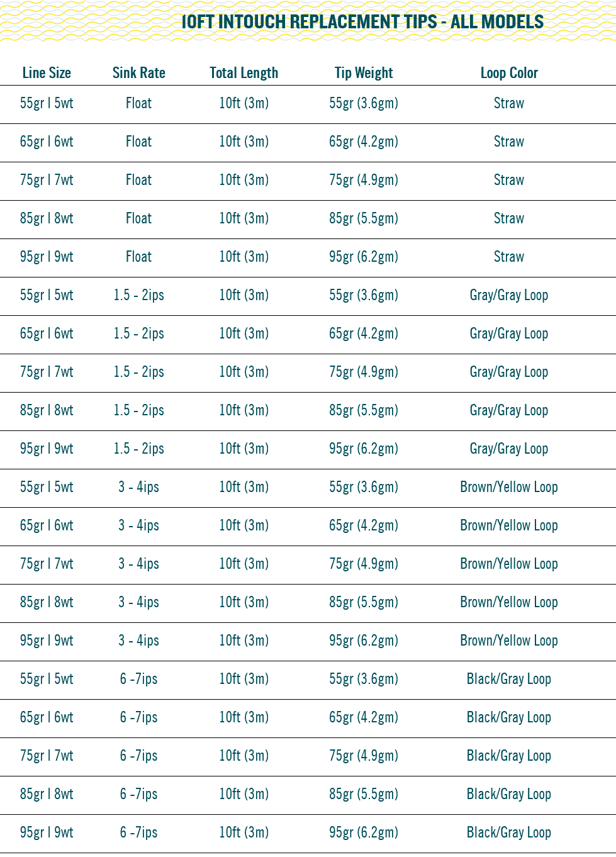Select 75gr | 7wt in the Float section

tap(47, 180)
